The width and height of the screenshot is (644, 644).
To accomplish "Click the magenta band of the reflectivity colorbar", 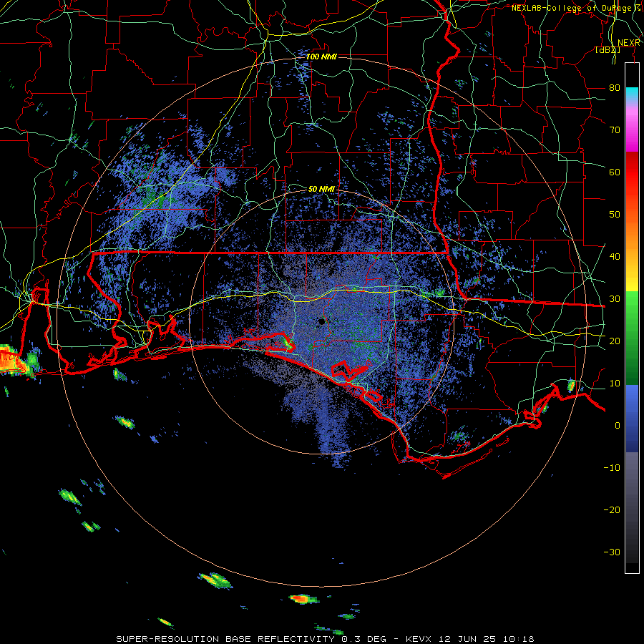I will pyautogui.click(x=632, y=132).
